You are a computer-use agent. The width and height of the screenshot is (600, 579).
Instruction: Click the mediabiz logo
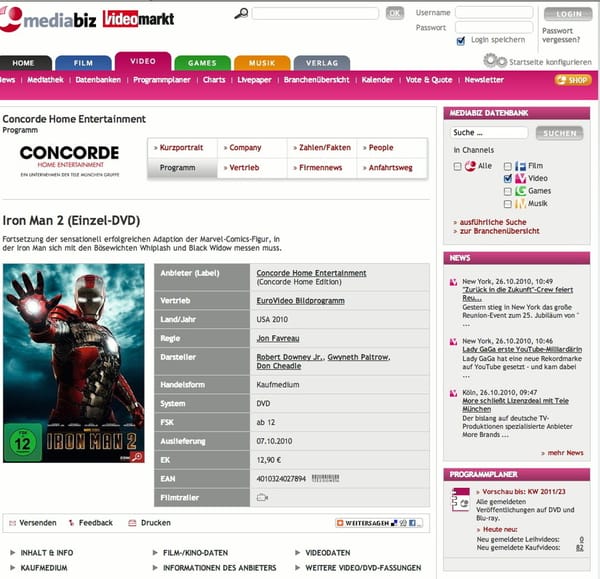(x=48, y=19)
